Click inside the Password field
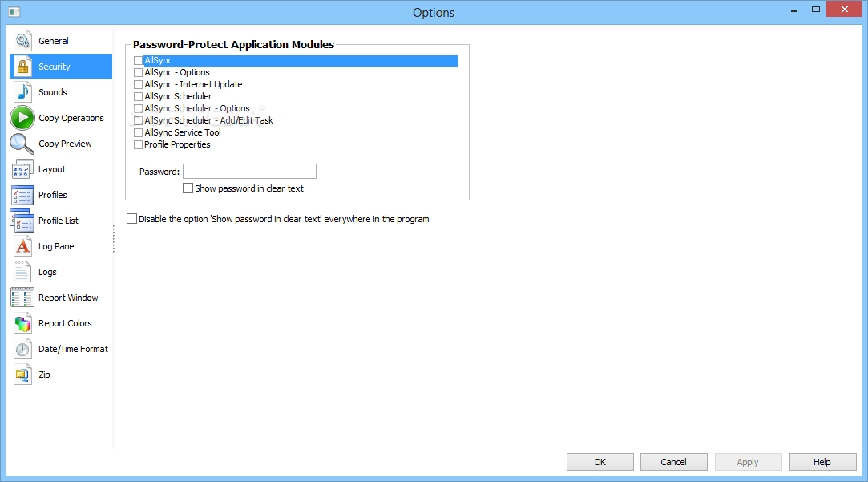This screenshot has width=868, height=482. click(250, 171)
